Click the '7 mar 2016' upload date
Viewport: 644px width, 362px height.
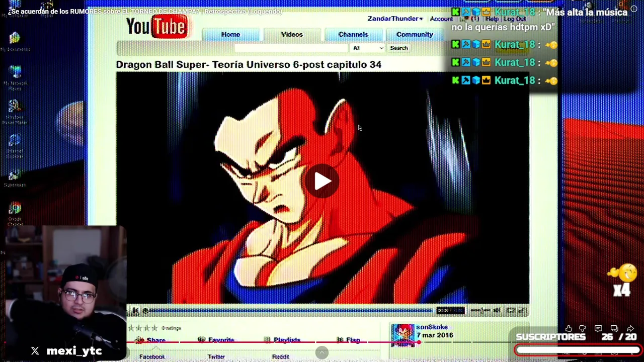click(x=435, y=335)
